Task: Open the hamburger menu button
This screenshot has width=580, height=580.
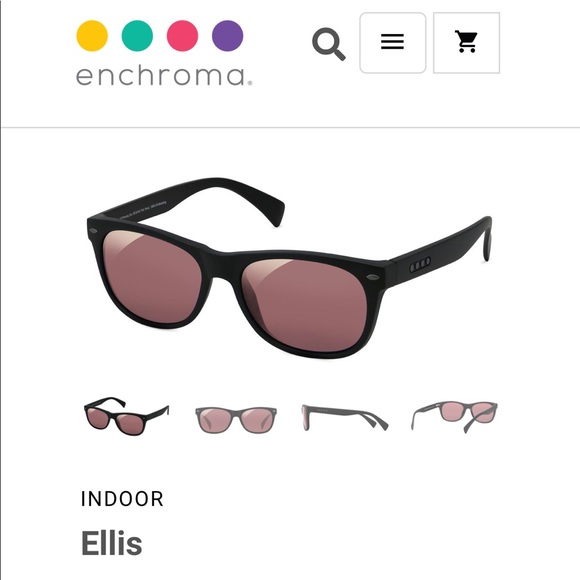Action: (x=392, y=43)
